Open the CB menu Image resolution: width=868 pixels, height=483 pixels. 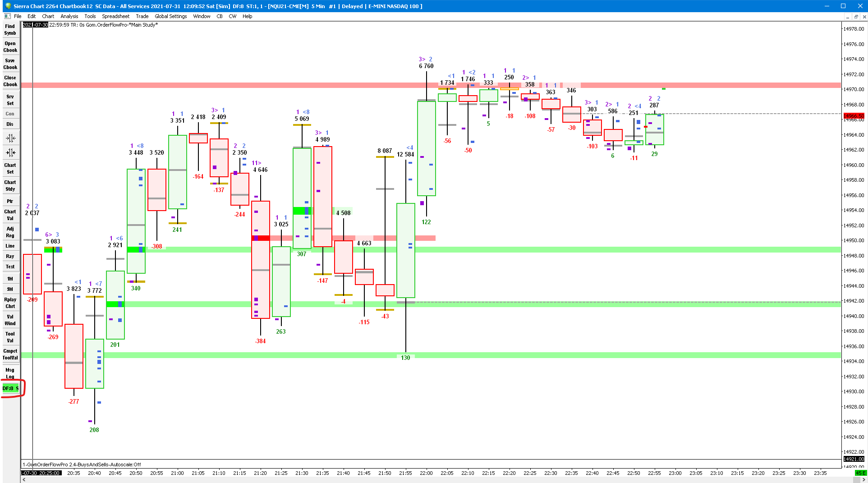220,16
